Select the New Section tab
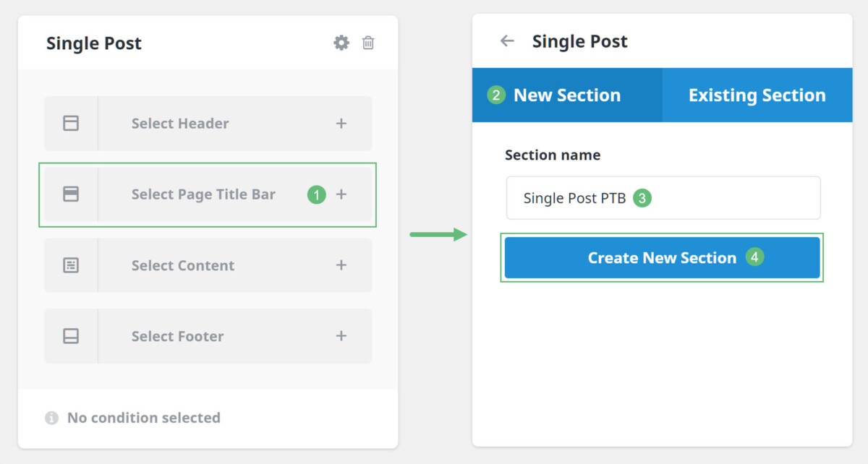Viewport: 868px width, 464px height. (566, 95)
